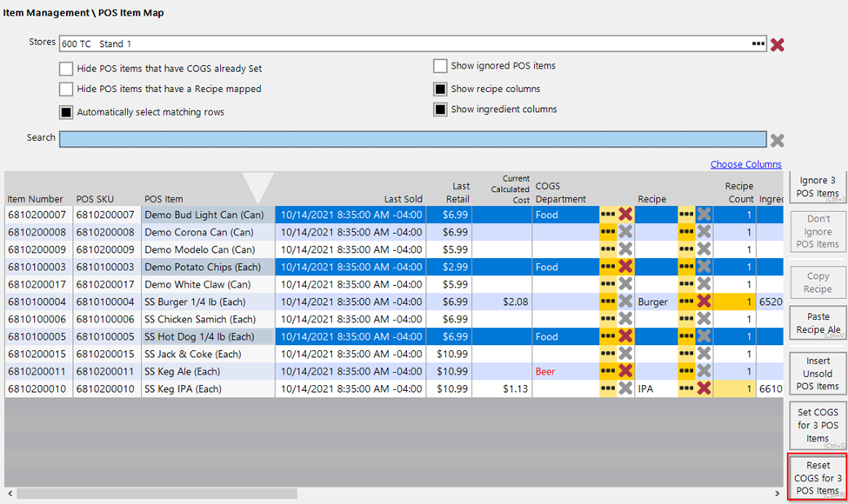Click the horizontal scrollbar left arrow
The image size is (848, 504).
(10, 494)
